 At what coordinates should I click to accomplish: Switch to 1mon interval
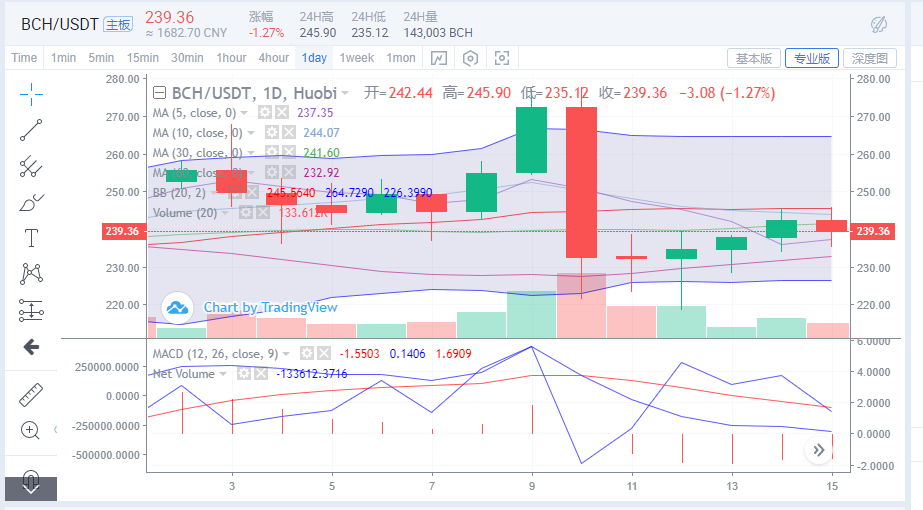point(401,58)
